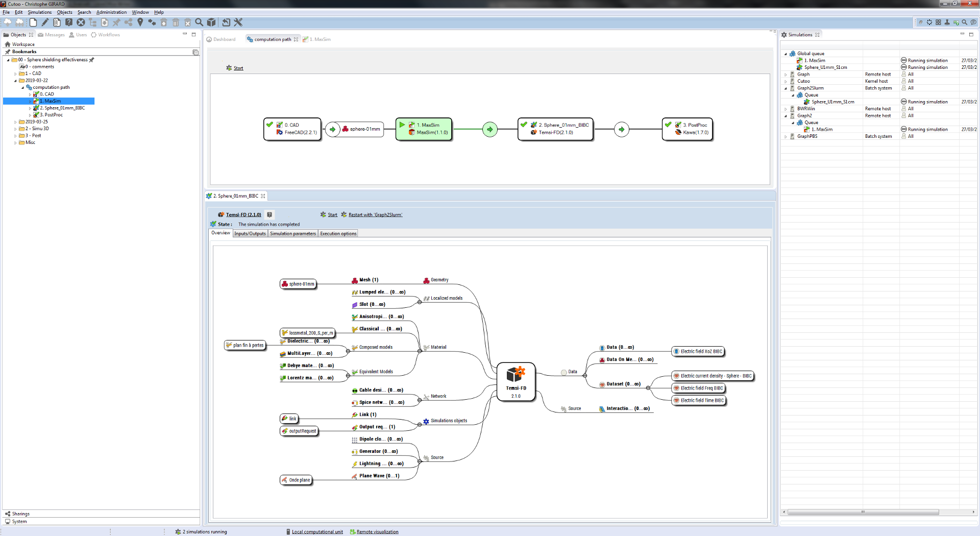This screenshot has width=980, height=536.
Task: Click the trash can delete toolbar icon
Action: [176, 22]
